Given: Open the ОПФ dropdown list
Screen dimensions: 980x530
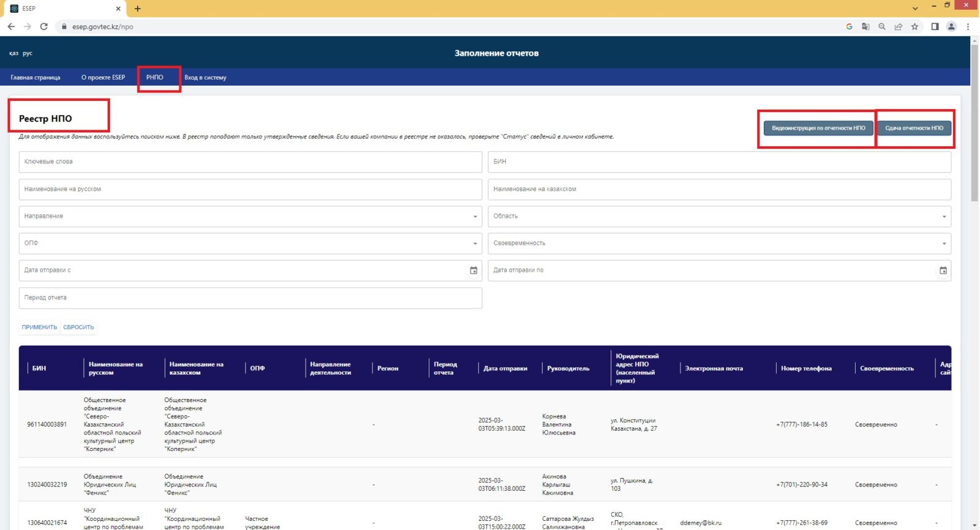Looking at the screenshot, I should (475, 244).
